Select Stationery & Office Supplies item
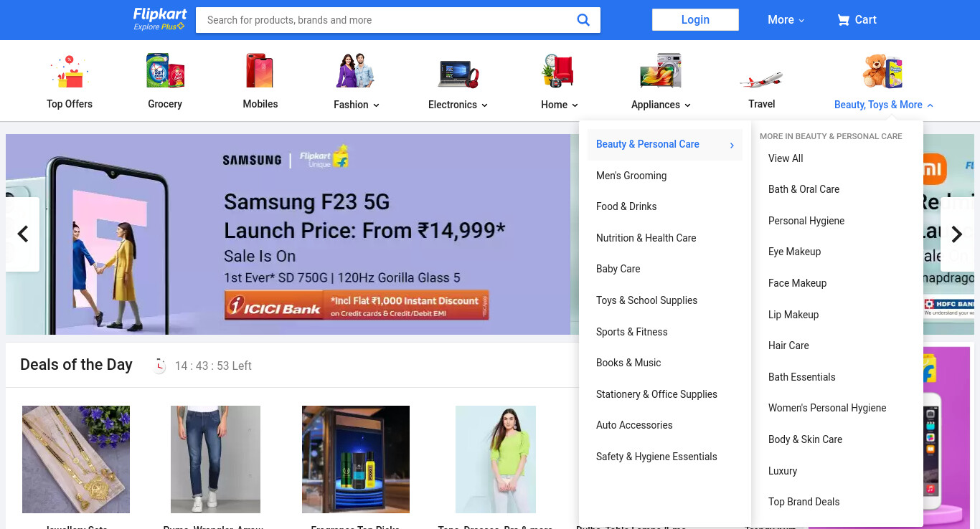This screenshot has width=980, height=529. (657, 394)
